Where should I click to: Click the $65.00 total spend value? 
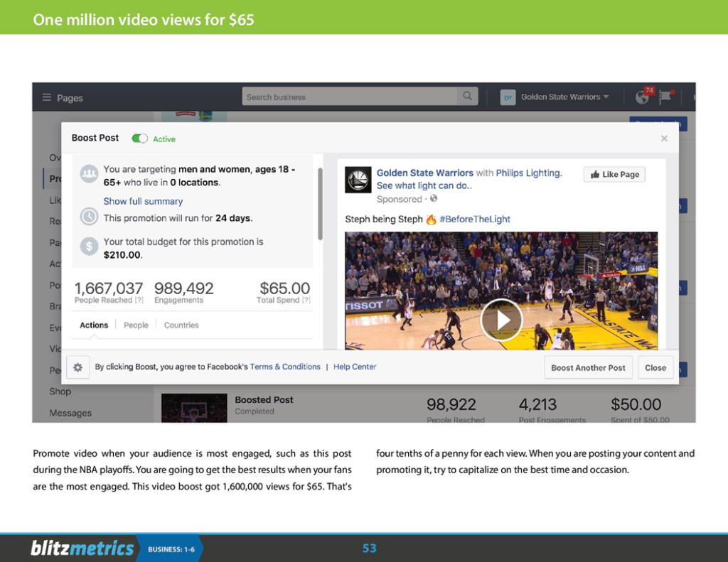pyautogui.click(x=284, y=288)
